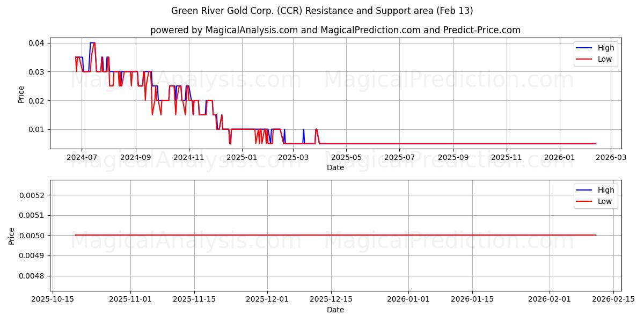The image size is (644, 322).
Task: Click the top chart 'Price' axis label
Action: [x=21, y=94]
